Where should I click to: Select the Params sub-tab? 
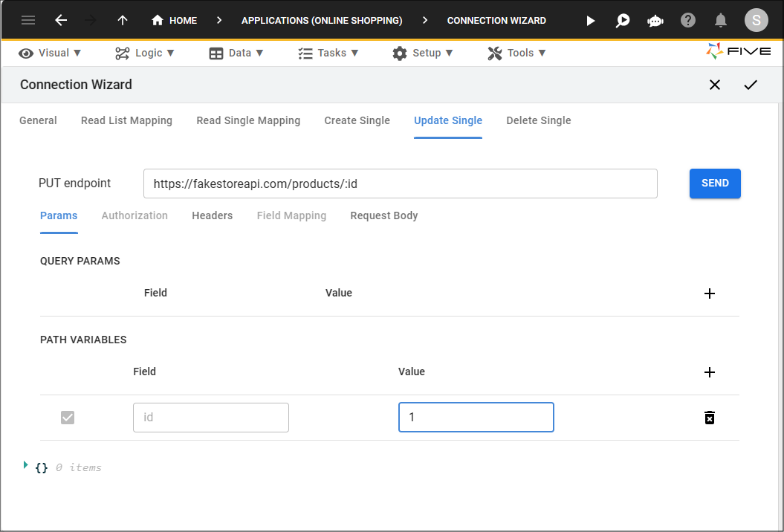point(59,215)
